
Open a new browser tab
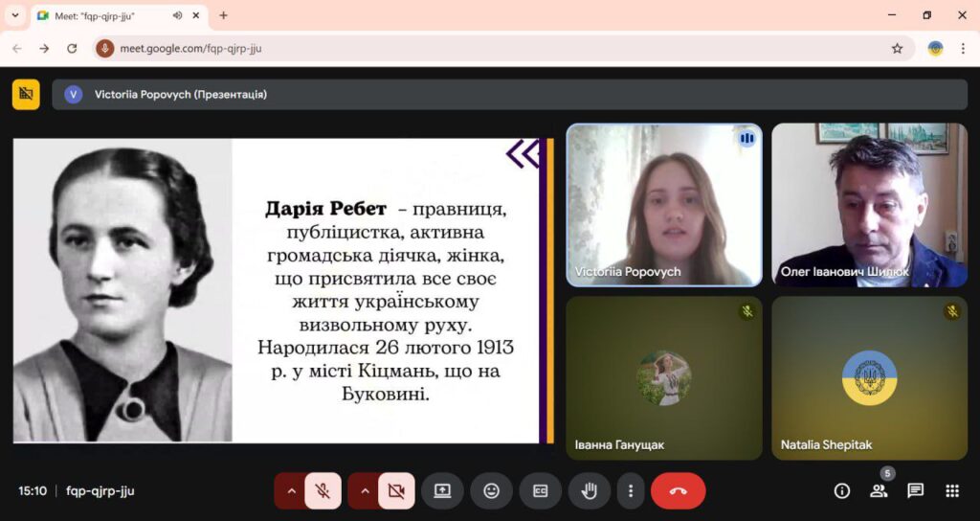[224, 15]
